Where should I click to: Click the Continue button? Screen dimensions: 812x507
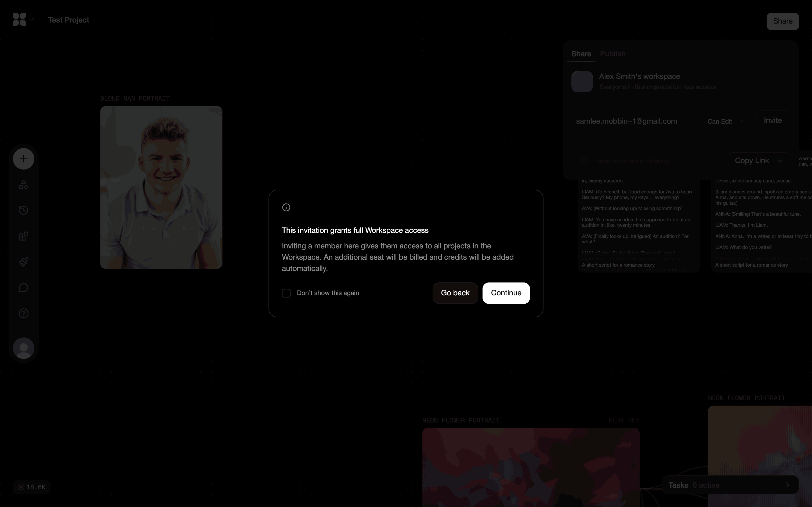[x=506, y=293]
